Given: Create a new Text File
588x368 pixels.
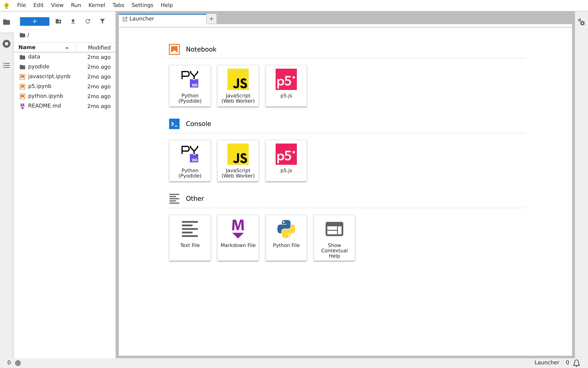Looking at the screenshot, I should (190, 238).
